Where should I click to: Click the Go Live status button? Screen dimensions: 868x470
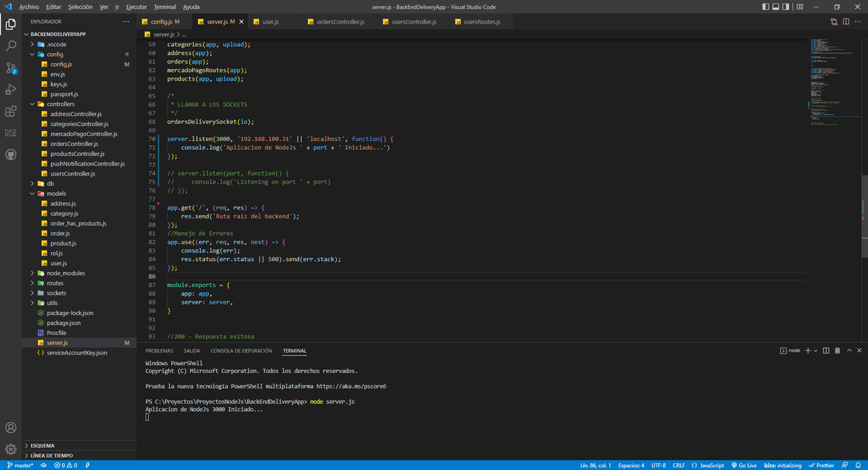[744, 465]
